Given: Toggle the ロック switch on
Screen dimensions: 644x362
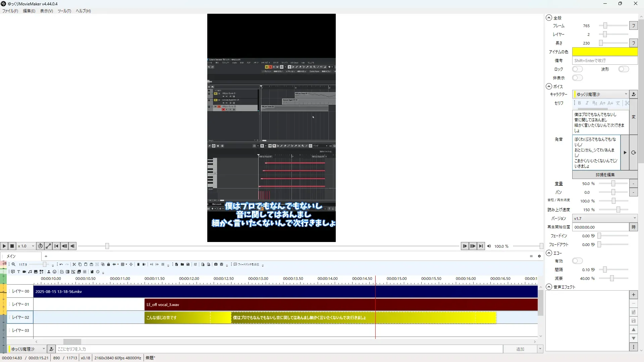Looking at the screenshot, I should pos(577,69).
